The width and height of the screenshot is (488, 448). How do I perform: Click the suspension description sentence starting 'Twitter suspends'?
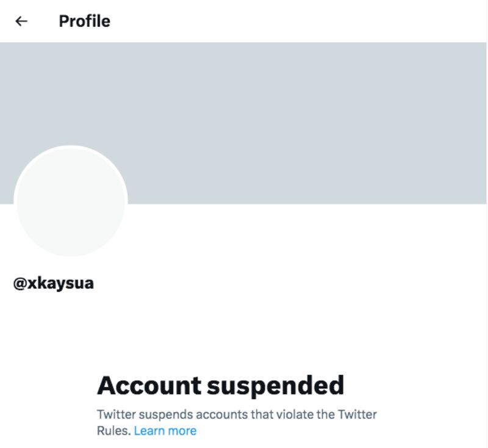pos(237,422)
